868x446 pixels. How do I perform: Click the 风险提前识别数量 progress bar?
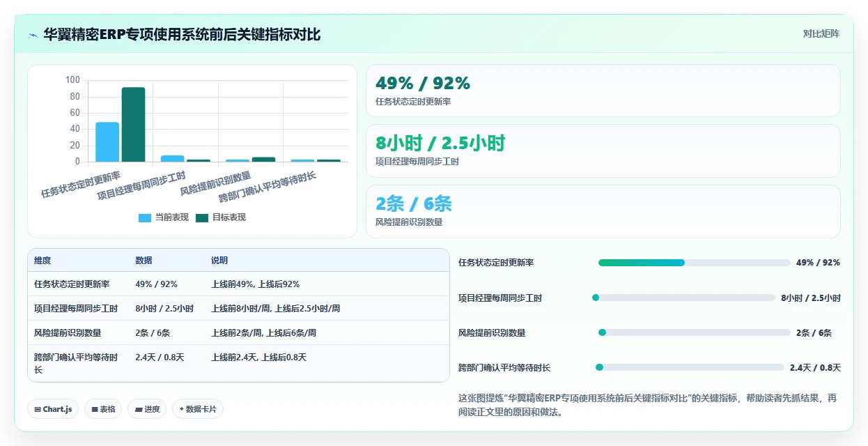694,332
